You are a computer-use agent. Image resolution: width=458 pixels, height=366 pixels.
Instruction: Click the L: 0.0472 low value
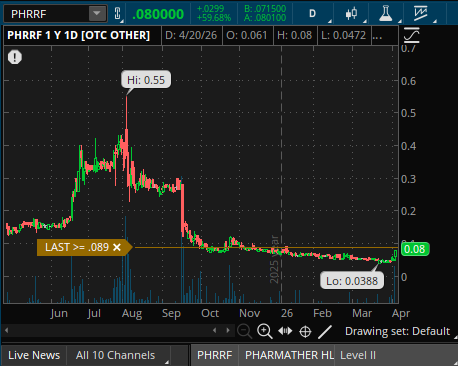point(344,35)
